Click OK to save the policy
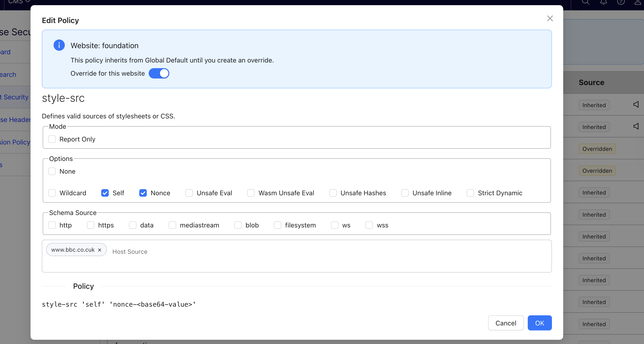Image resolution: width=644 pixels, height=344 pixels. point(539,323)
